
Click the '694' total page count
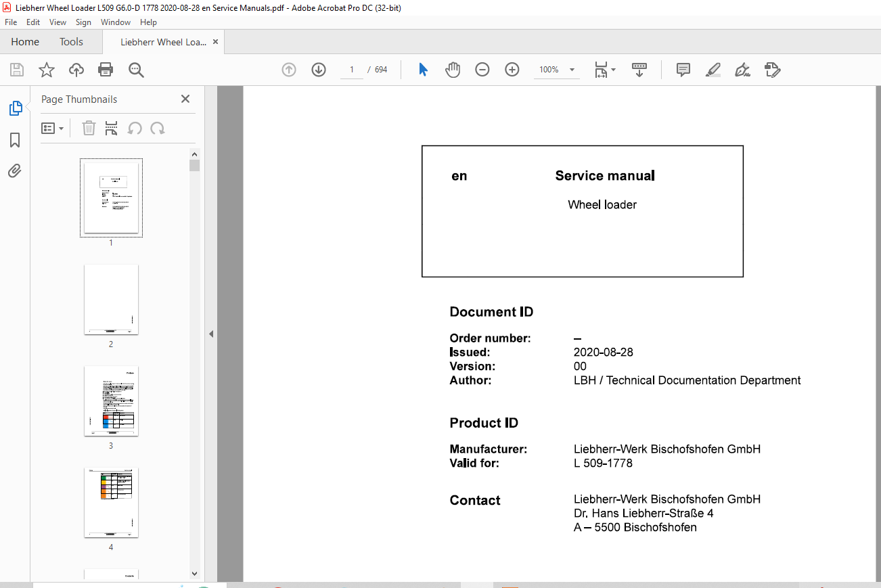(x=381, y=70)
